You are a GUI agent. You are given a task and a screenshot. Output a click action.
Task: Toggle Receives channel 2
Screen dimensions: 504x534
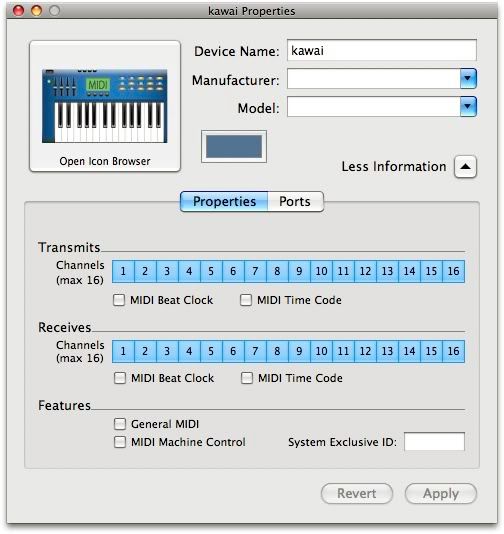(145, 351)
